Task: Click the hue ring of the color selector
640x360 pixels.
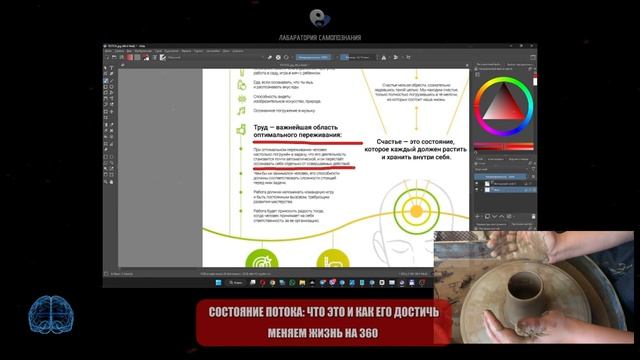Action: (x=504, y=80)
